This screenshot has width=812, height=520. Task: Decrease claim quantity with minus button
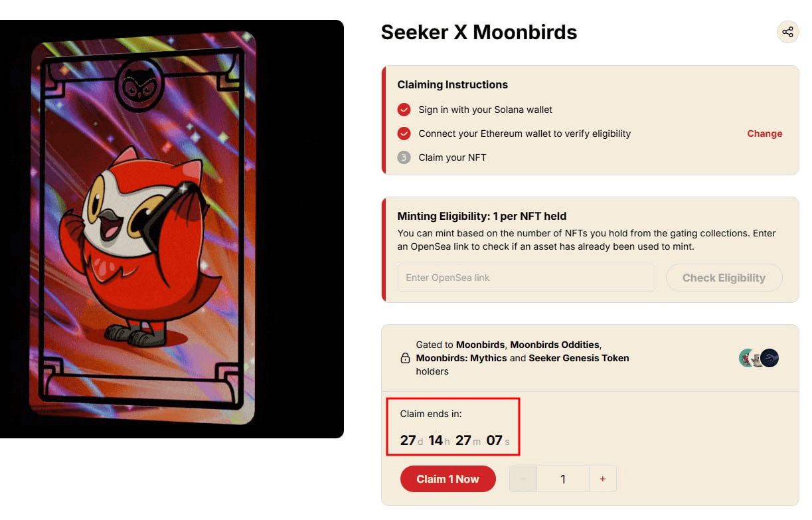pos(523,479)
